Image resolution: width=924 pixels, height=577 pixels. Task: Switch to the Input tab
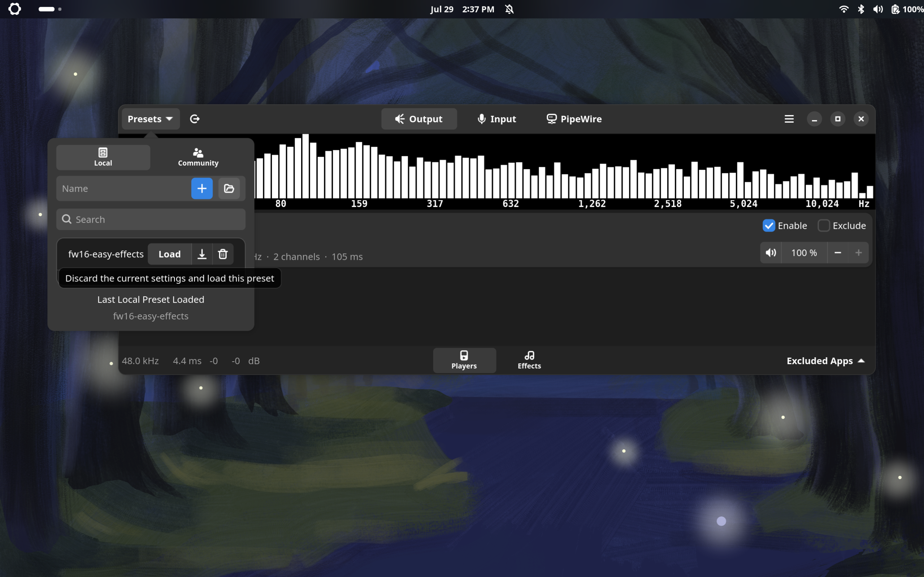[496, 119]
